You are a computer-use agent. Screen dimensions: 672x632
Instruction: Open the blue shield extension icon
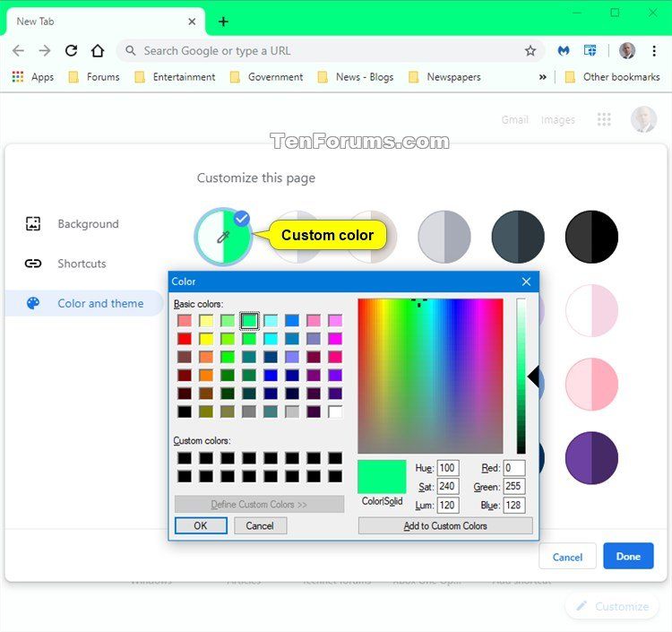coord(590,50)
